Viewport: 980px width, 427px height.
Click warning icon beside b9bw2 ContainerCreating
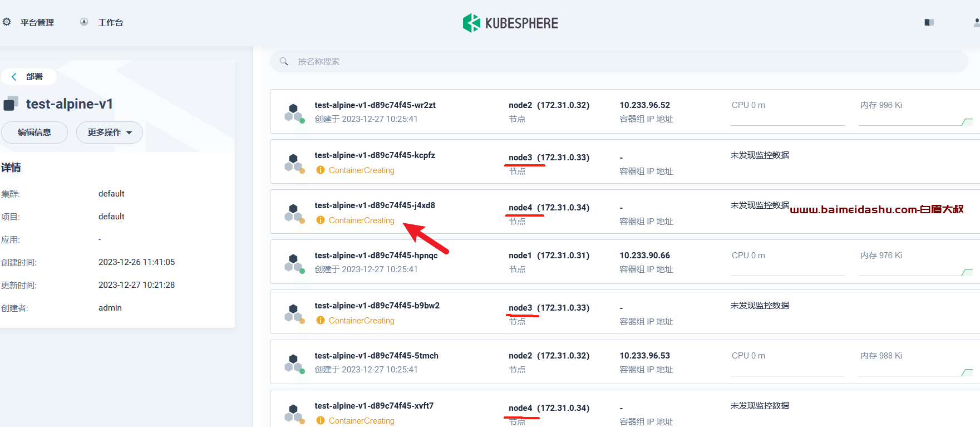[x=321, y=321]
